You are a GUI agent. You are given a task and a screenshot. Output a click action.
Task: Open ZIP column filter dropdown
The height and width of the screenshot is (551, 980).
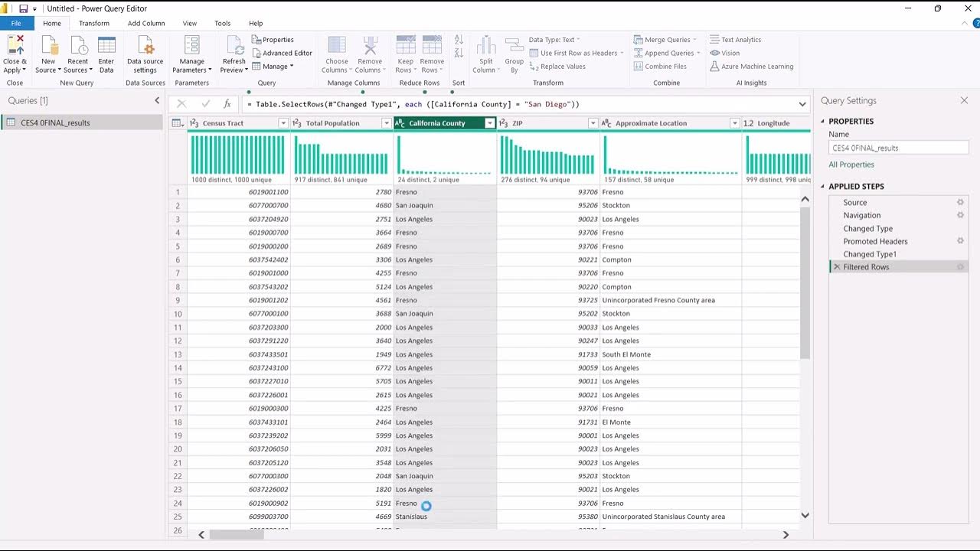tap(593, 123)
